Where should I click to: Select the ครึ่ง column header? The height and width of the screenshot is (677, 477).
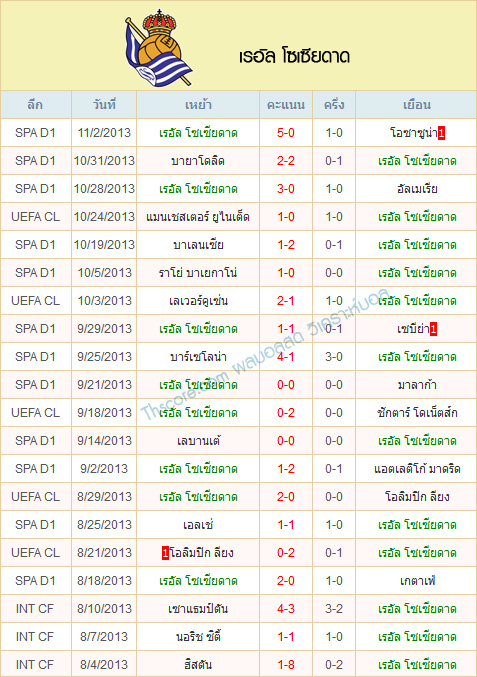(334, 105)
